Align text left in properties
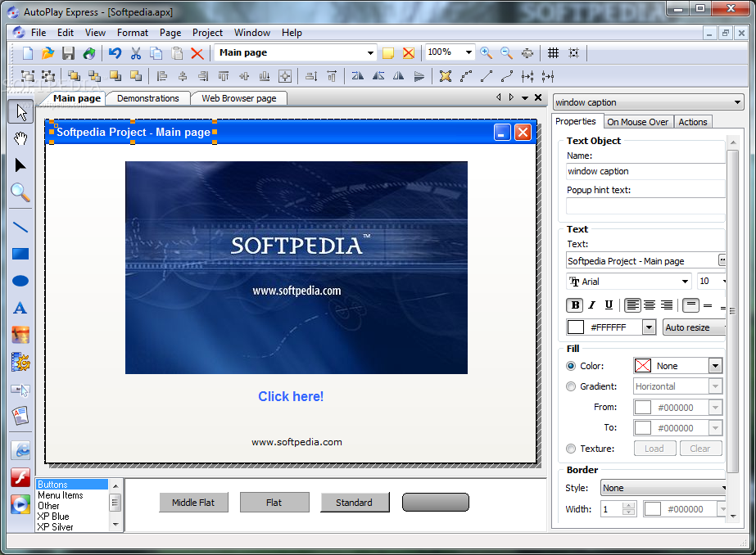The height and width of the screenshot is (555, 756). click(x=632, y=305)
